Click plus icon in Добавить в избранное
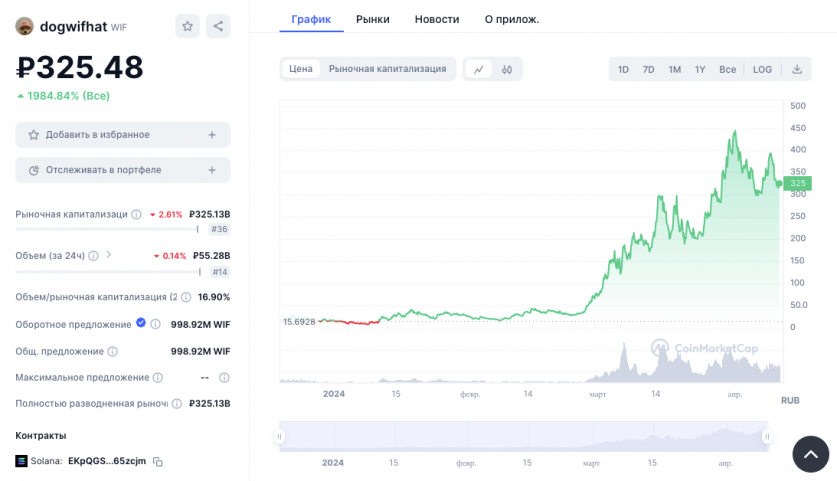The image size is (837, 481). click(212, 135)
